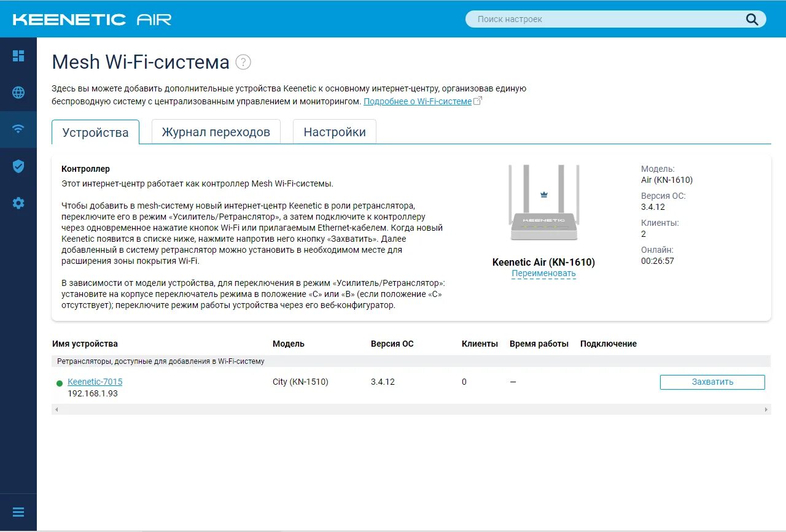
Task: Click the Модель column header
Action: click(289, 344)
